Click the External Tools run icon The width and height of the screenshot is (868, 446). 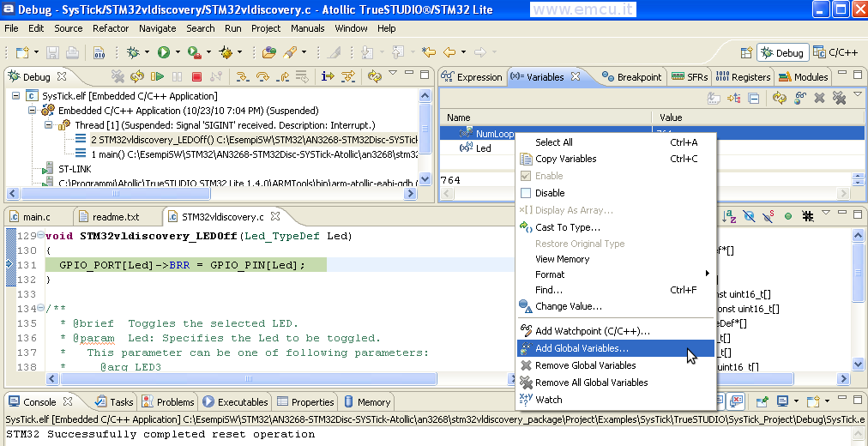click(195, 52)
